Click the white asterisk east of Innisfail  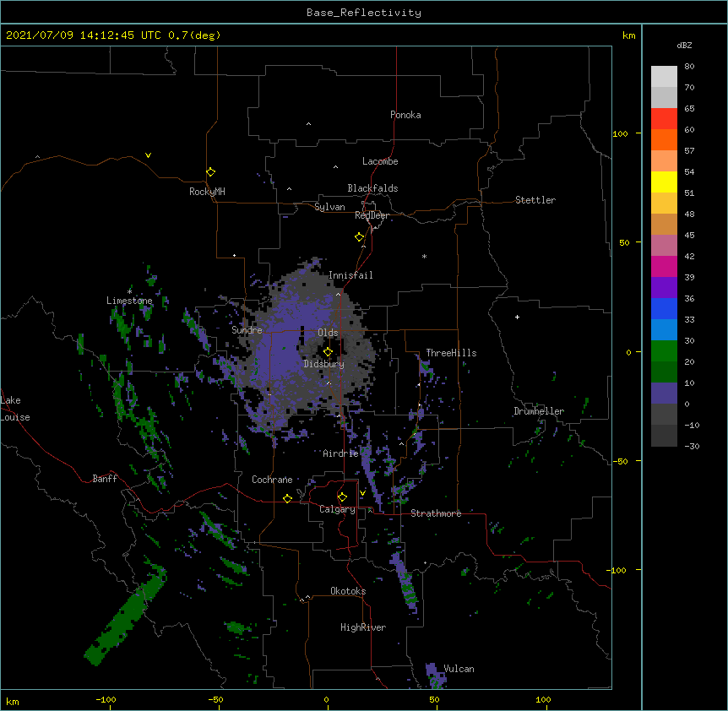(424, 256)
